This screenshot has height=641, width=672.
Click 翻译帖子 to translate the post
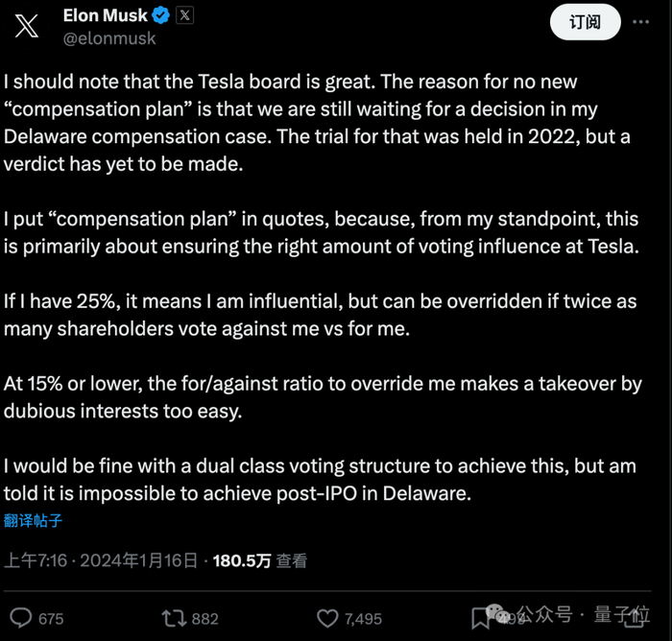[34, 521]
